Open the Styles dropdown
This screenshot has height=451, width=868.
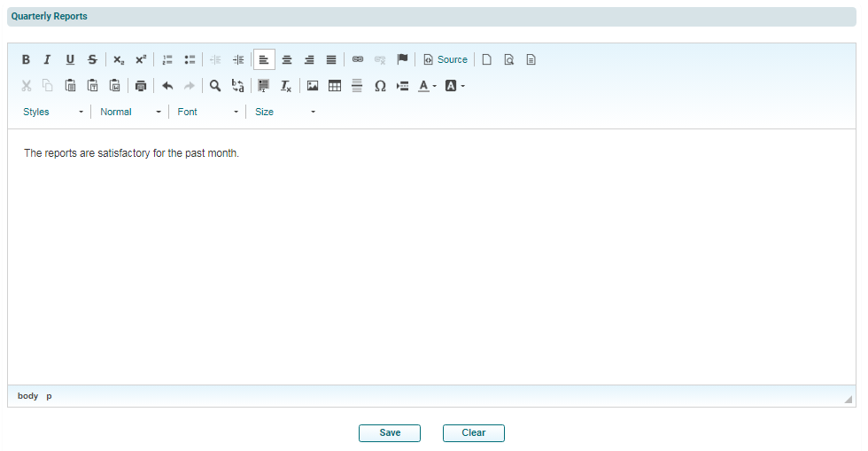53,112
